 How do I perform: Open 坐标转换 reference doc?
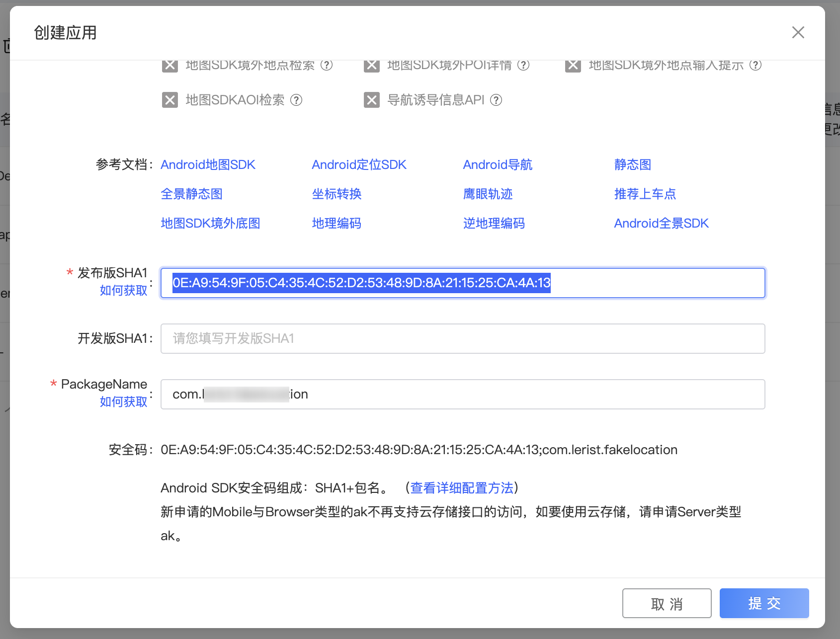tap(336, 194)
